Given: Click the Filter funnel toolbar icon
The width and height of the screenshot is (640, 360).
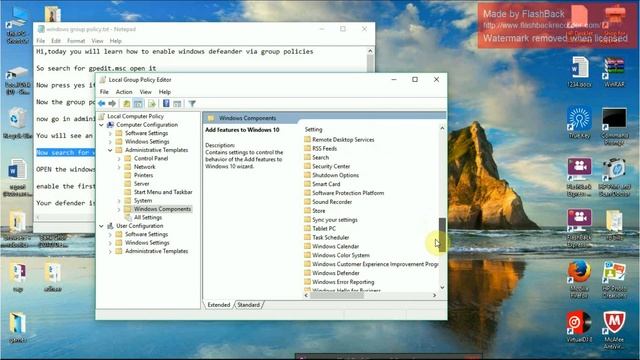Looking at the screenshot, I should [192, 104].
